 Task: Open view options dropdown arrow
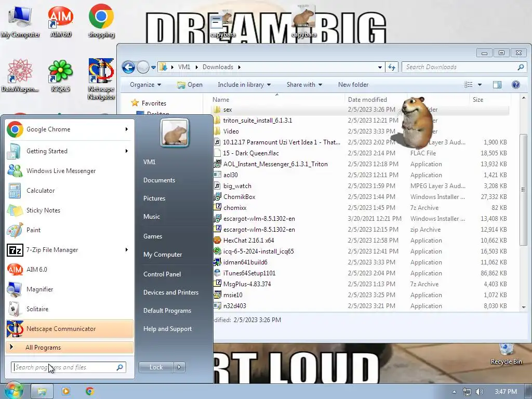480,85
